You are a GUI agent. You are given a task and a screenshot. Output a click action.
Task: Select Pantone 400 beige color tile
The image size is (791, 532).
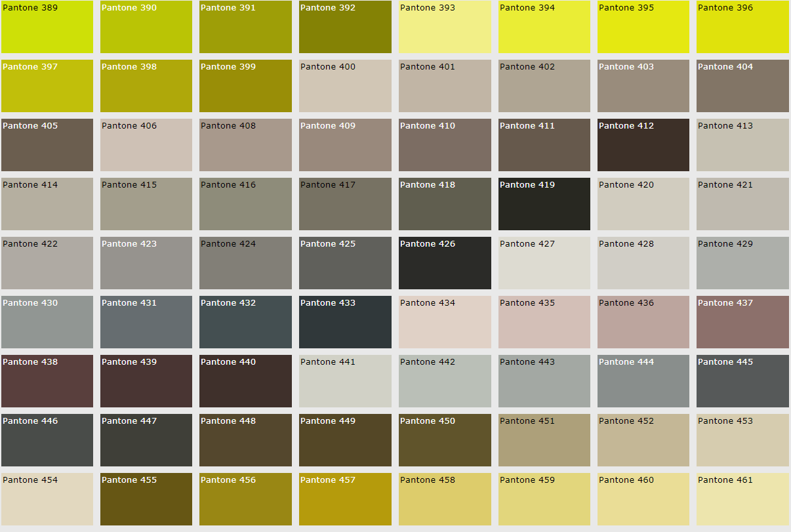tap(345, 86)
